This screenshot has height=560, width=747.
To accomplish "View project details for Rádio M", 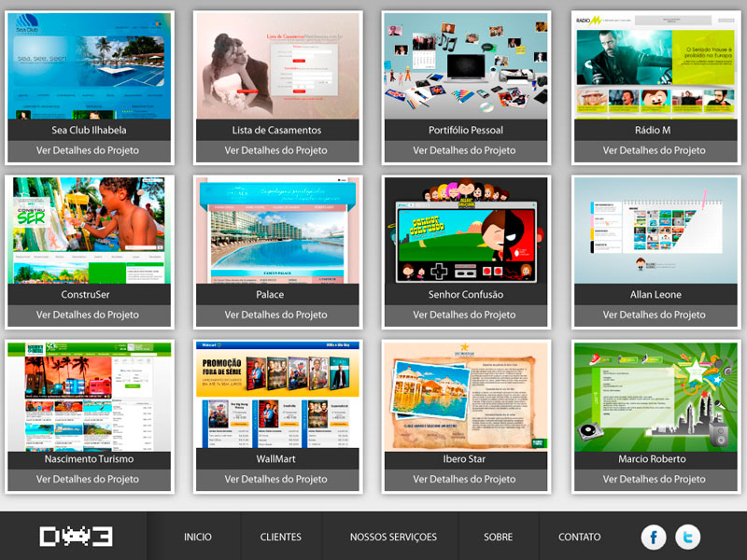I will (655, 150).
